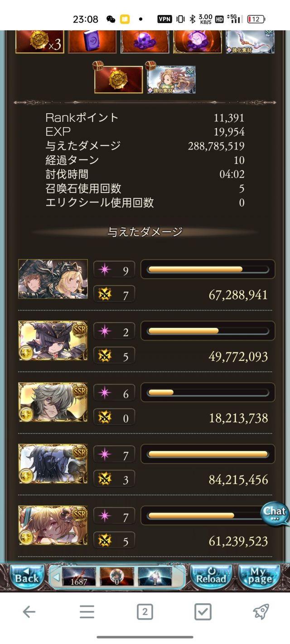Open the browser tabs counter showing 2
This screenshot has width=290, height=644.
click(x=145, y=612)
